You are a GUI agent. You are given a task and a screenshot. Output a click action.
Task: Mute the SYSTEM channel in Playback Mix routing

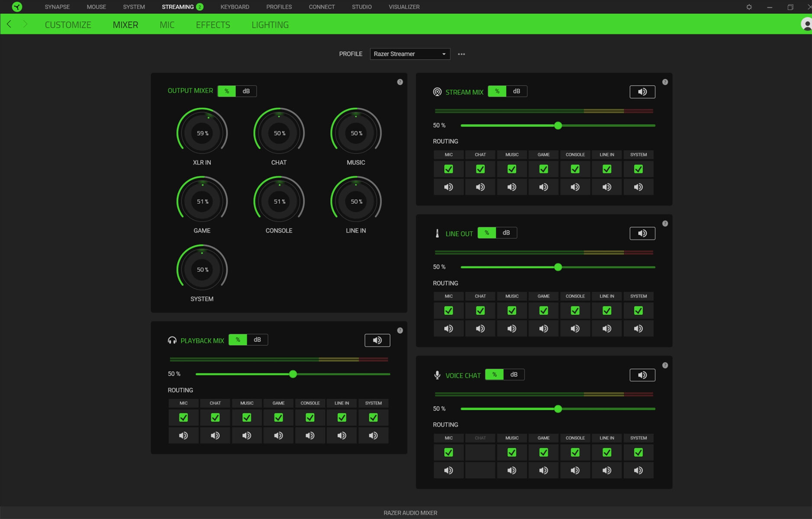[373, 435]
